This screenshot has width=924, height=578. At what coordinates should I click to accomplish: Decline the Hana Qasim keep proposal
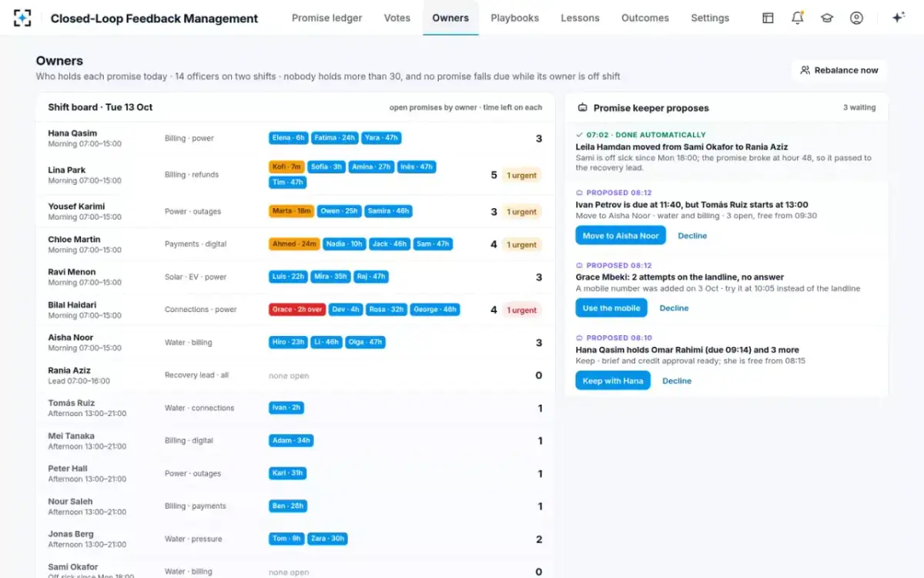point(677,381)
